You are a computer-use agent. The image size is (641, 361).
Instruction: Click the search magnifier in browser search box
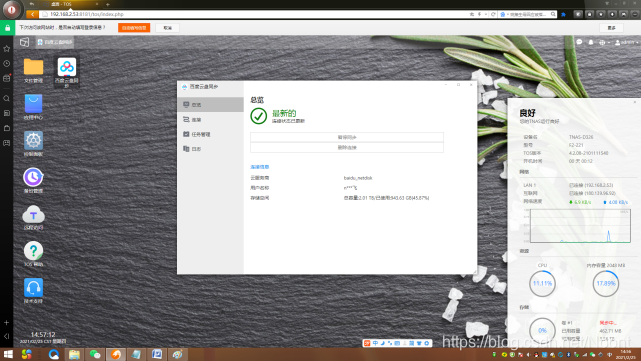pyautogui.click(x=553, y=14)
